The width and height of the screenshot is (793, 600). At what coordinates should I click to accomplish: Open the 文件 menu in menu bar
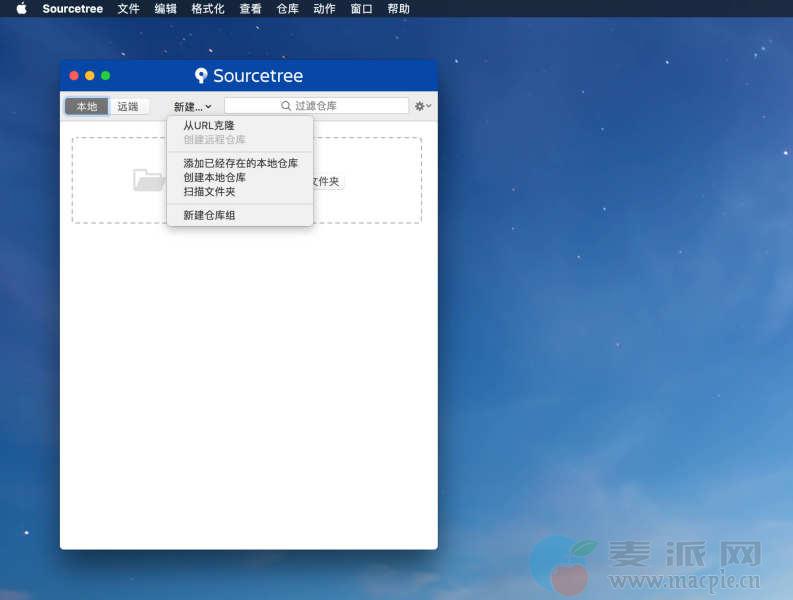[x=128, y=9]
